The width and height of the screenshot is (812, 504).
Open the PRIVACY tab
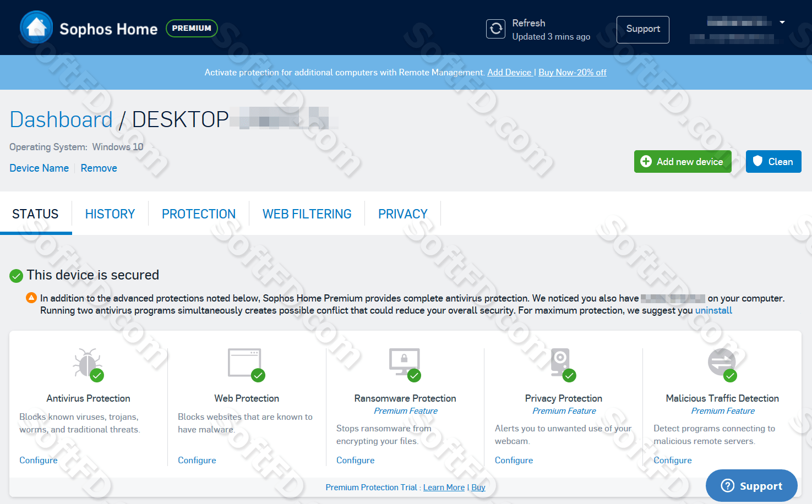click(x=403, y=214)
